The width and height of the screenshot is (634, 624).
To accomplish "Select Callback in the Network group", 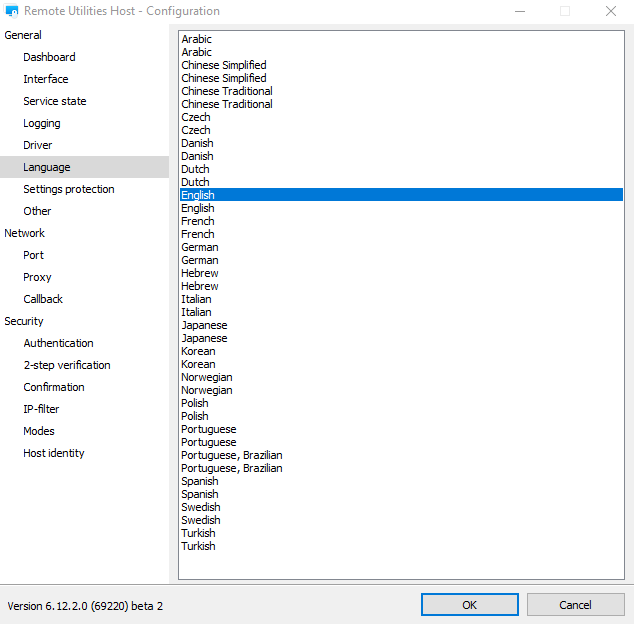I will pos(43,299).
